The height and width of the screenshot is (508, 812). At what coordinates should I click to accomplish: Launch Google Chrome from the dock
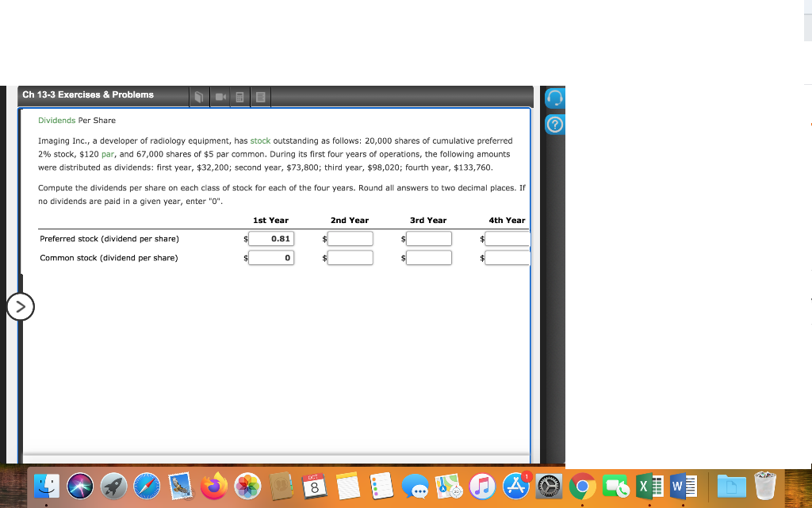581,486
